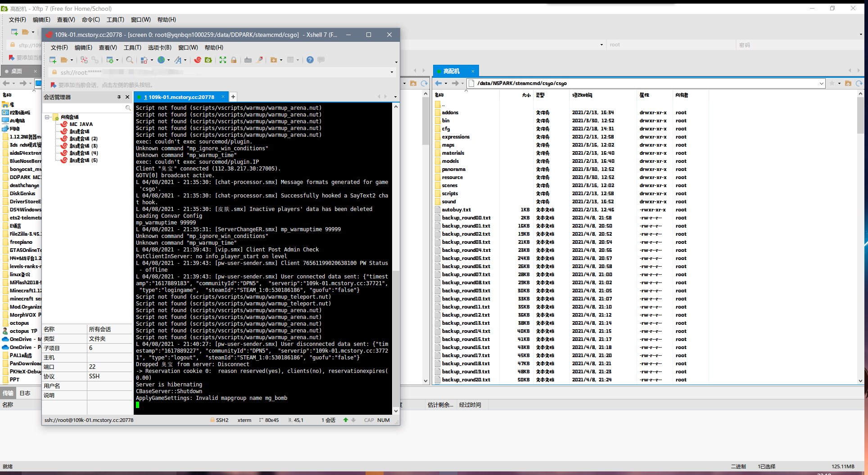Launch Xftp via the green toolbar icon

click(x=208, y=60)
